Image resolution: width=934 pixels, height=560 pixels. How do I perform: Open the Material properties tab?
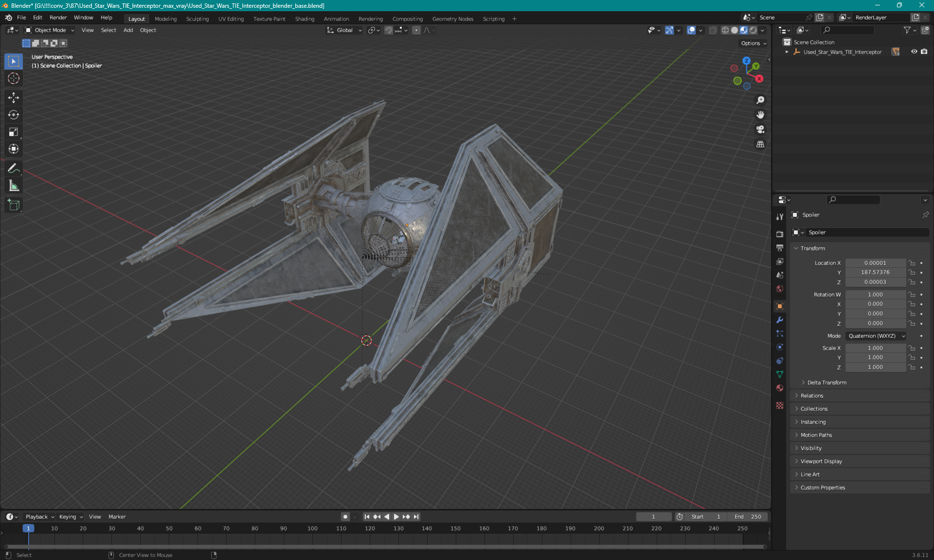coord(780,388)
